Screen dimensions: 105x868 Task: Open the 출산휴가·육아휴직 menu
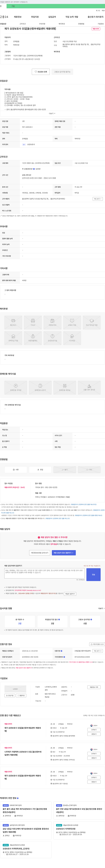click(x=96, y=17)
